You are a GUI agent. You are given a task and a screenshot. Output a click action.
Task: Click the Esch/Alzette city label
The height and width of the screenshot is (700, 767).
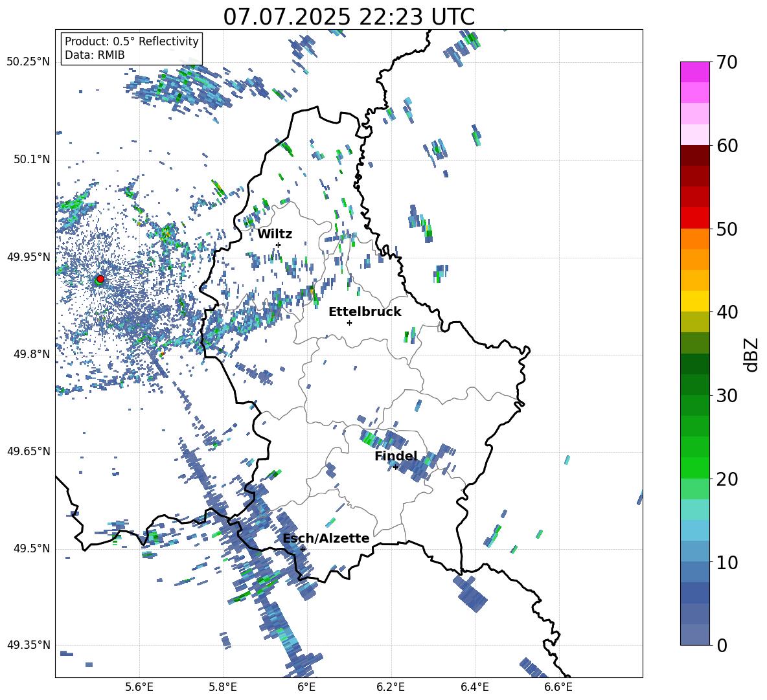pyautogui.click(x=326, y=538)
